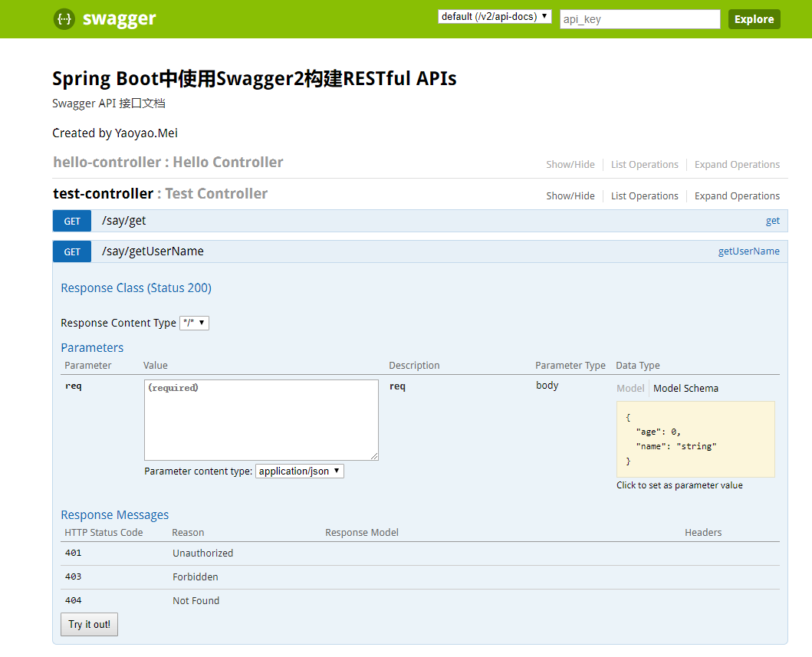Click Show/Hide for hello-controller
This screenshot has width=812, height=657.
570,165
